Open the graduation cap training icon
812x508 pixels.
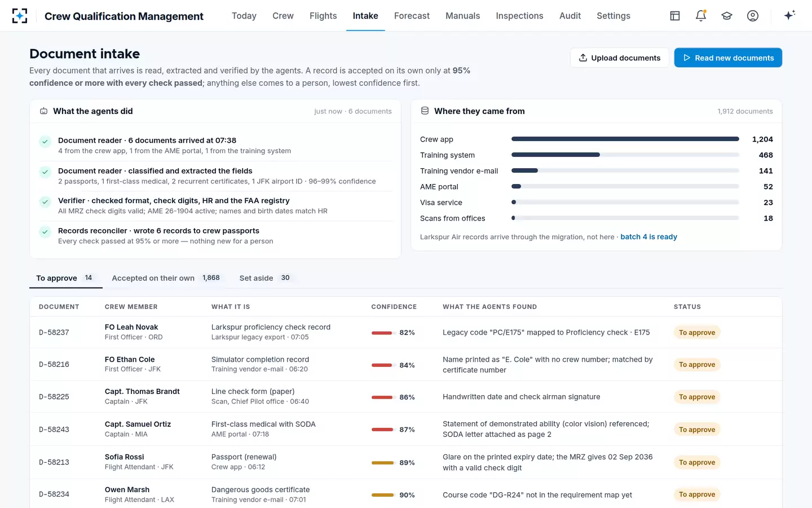[727, 16]
